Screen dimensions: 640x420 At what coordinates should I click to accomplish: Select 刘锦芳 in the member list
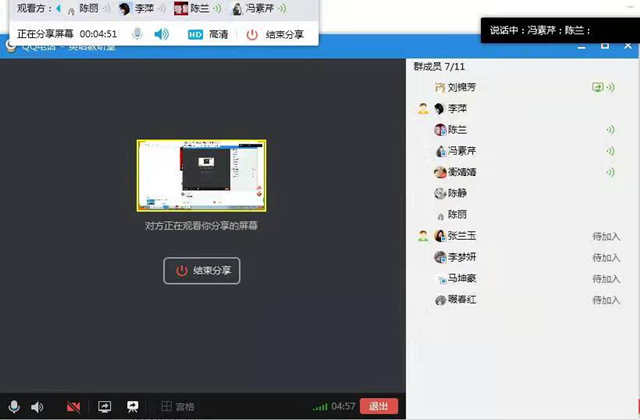(462, 87)
